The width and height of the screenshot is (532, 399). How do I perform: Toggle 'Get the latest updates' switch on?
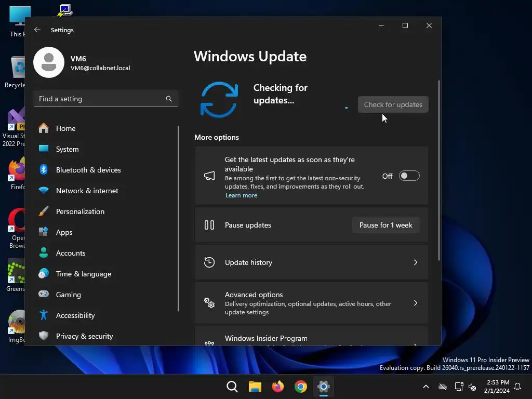pyautogui.click(x=409, y=176)
